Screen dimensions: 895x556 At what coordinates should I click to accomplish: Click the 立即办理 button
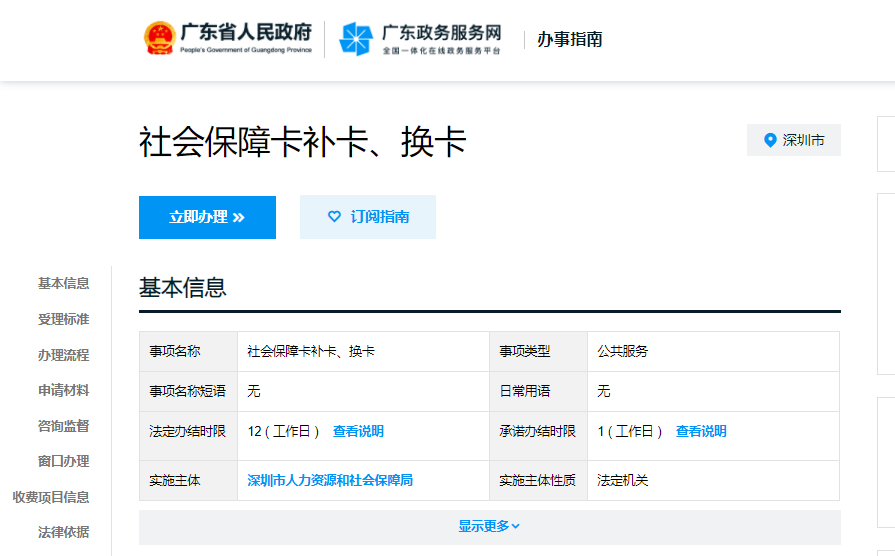207,217
